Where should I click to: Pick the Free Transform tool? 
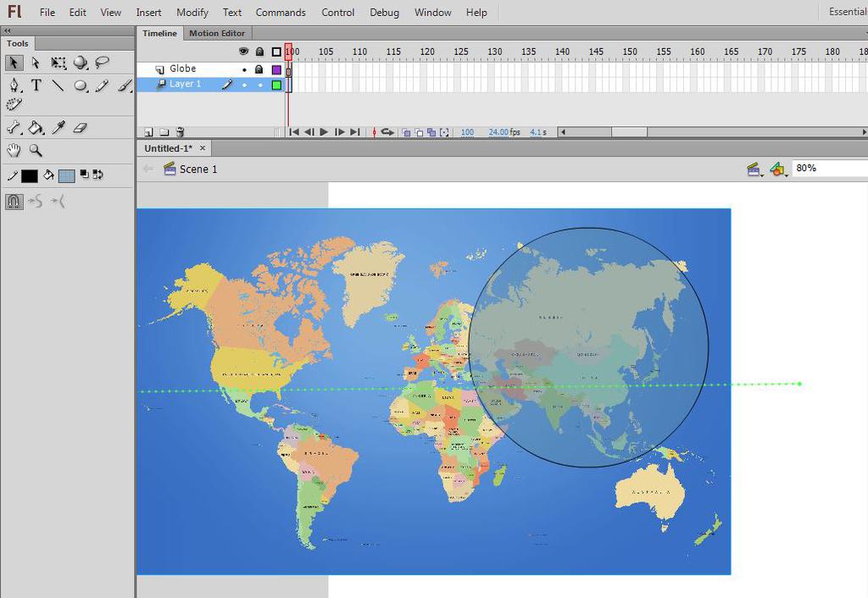tap(58, 63)
